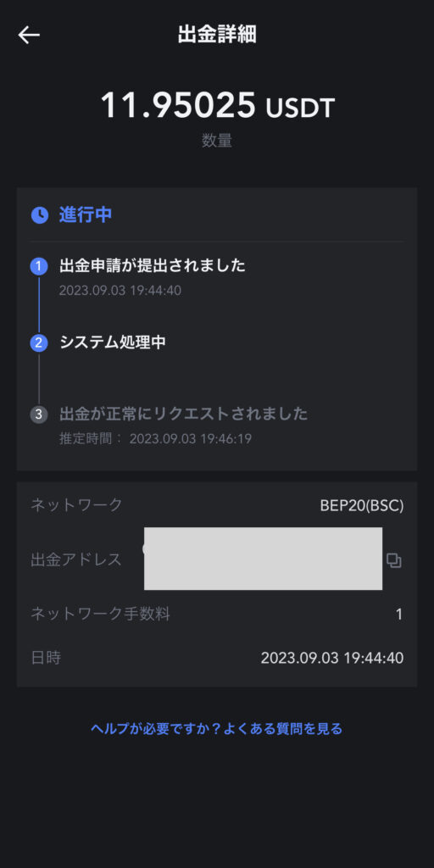Select the grey step 3 circle marker
Screen dimensions: 434x868
click(38, 414)
